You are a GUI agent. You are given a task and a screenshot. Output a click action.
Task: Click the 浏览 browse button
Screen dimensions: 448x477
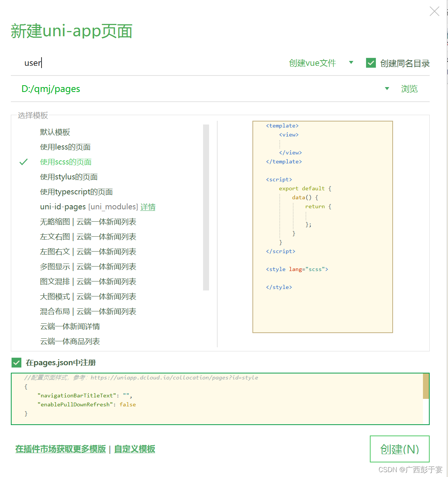point(409,89)
